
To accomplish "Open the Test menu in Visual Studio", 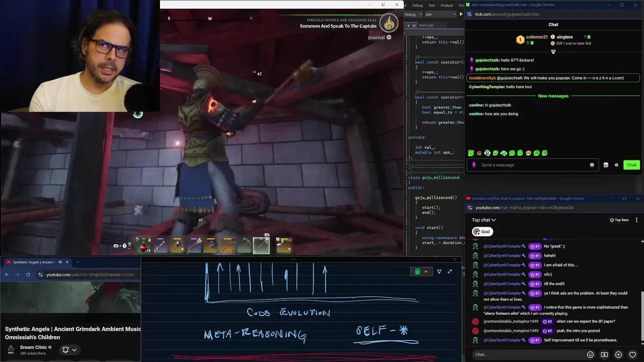I will pos(432,5).
